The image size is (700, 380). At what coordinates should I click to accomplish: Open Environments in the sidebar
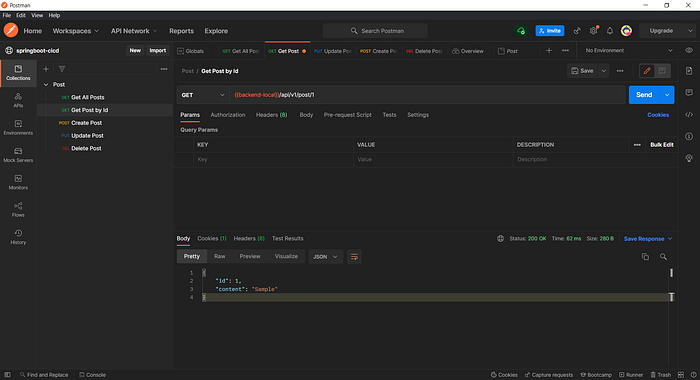(x=18, y=128)
